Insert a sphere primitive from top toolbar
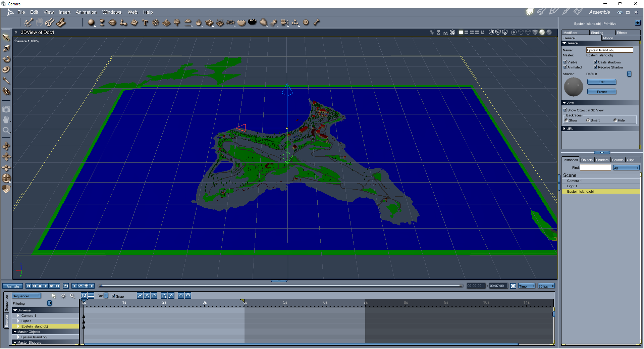 (x=91, y=22)
